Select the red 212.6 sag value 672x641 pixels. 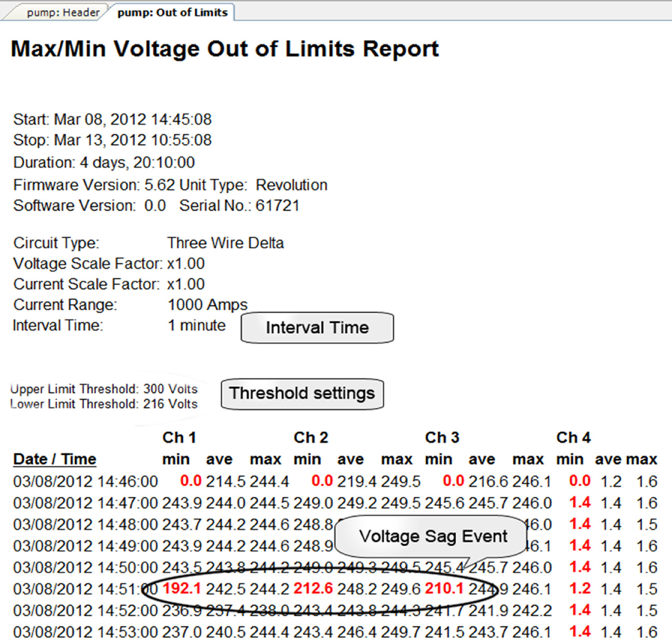click(x=312, y=589)
